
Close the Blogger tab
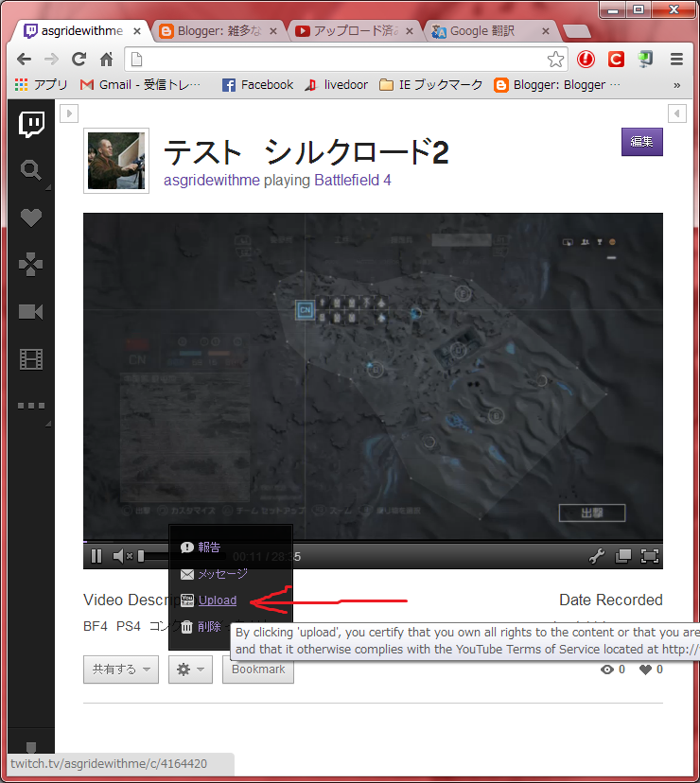point(273,31)
